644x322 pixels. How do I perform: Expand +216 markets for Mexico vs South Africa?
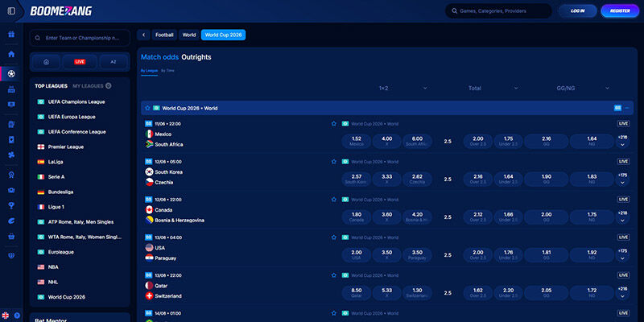point(622,141)
